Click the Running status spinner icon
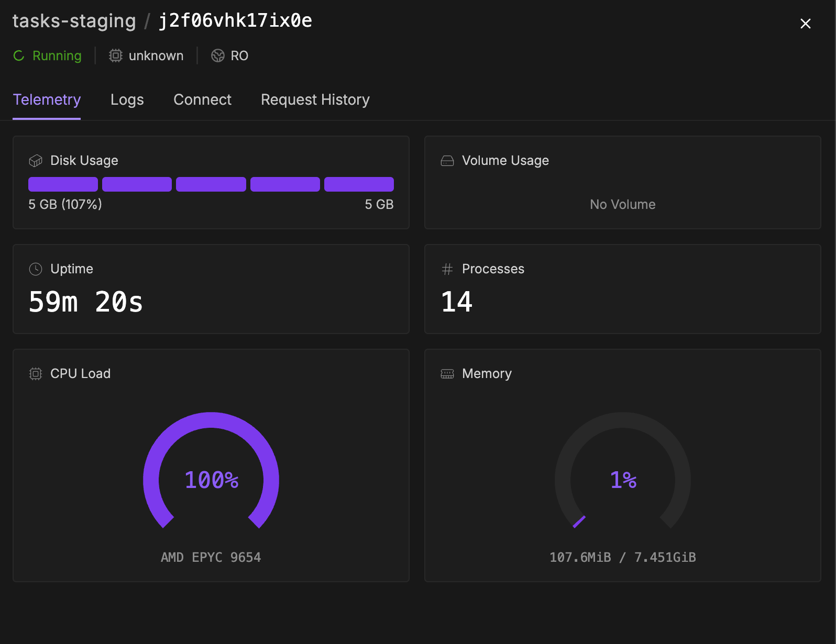This screenshot has width=836, height=644. [x=19, y=56]
